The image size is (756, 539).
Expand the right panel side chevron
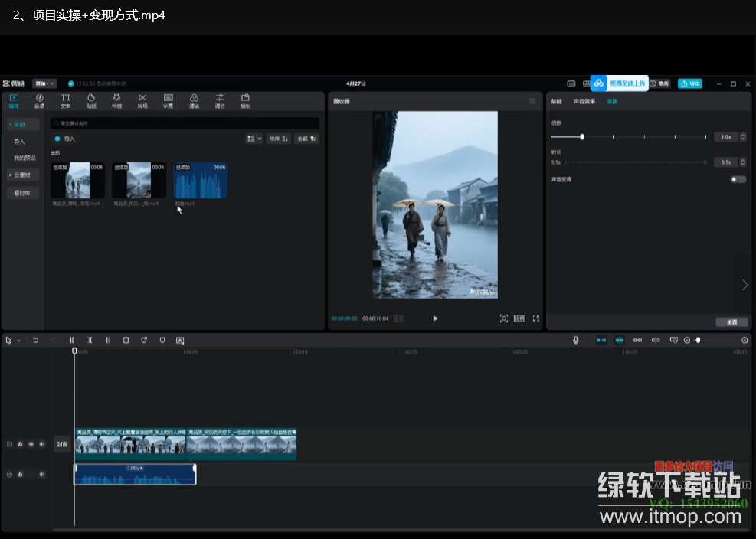(x=745, y=285)
